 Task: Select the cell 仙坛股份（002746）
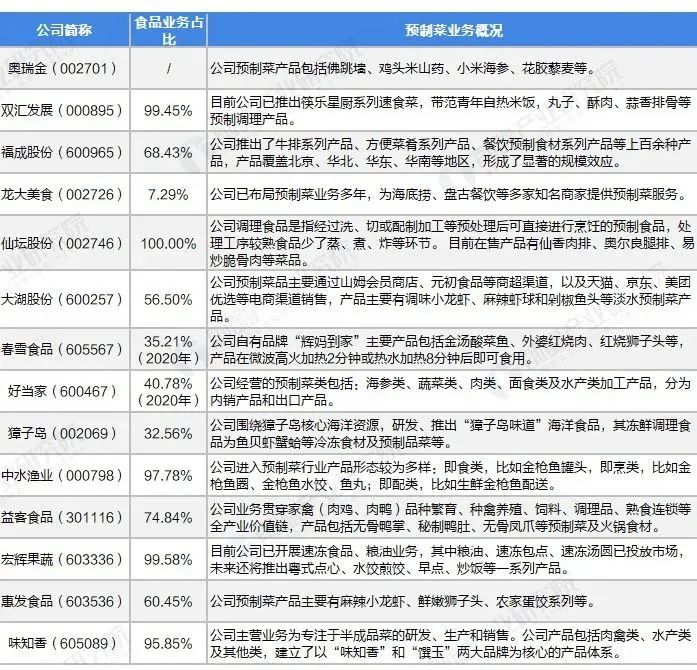point(64,243)
